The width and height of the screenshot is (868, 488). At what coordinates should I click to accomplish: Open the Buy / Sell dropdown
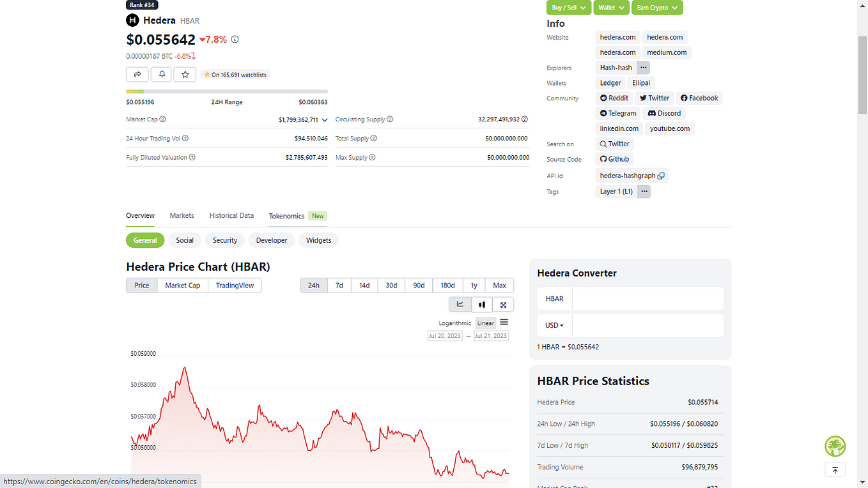[568, 8]
